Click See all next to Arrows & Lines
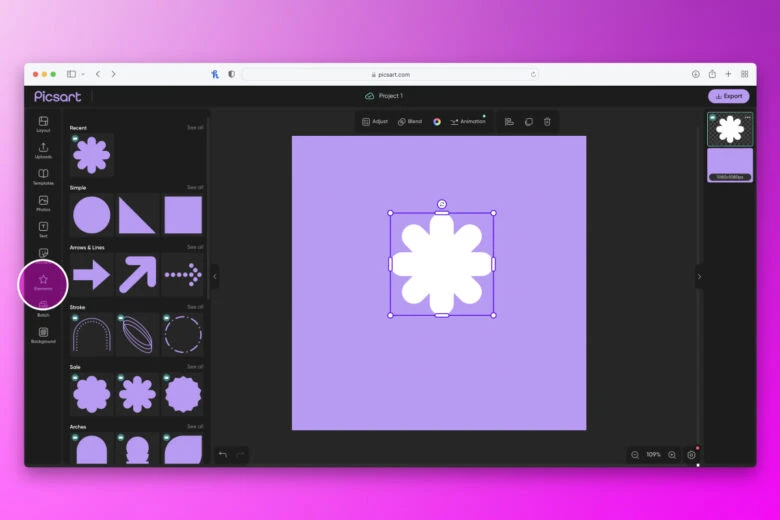This screenshot has width=780, height=520. coord(195,247)
